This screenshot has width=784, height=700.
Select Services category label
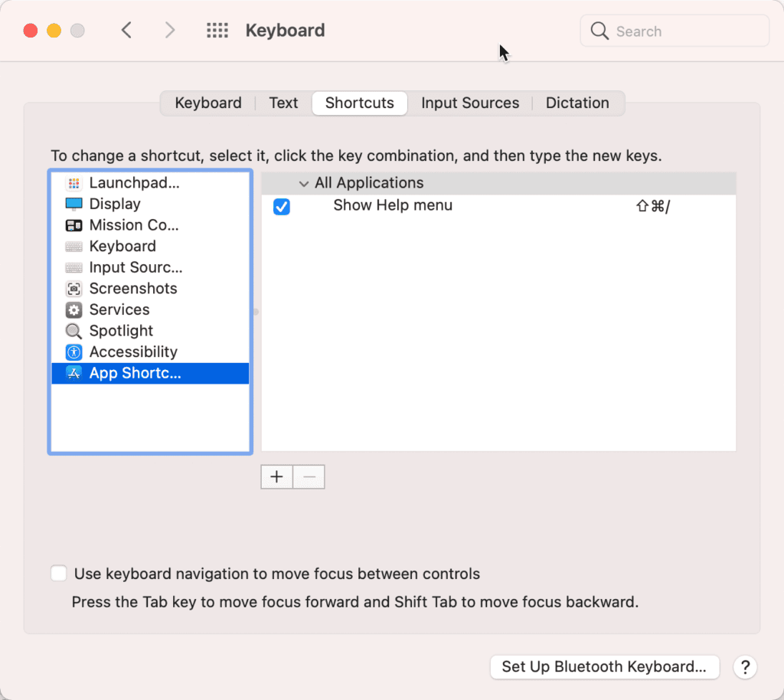pos(119,310)
